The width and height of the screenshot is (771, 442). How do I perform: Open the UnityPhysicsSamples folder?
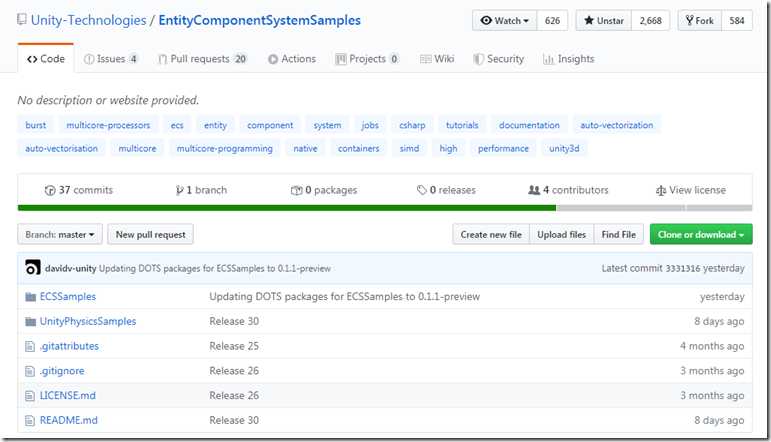[x=88, y=321]
